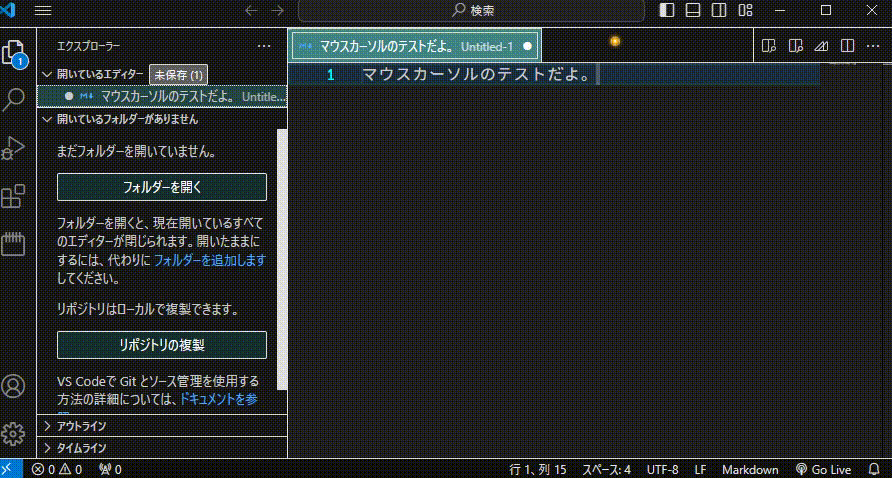The height and width of the screenshot is (478, 892).
Task: Click the 検索 command center box
Action: (x=471, y=10)
